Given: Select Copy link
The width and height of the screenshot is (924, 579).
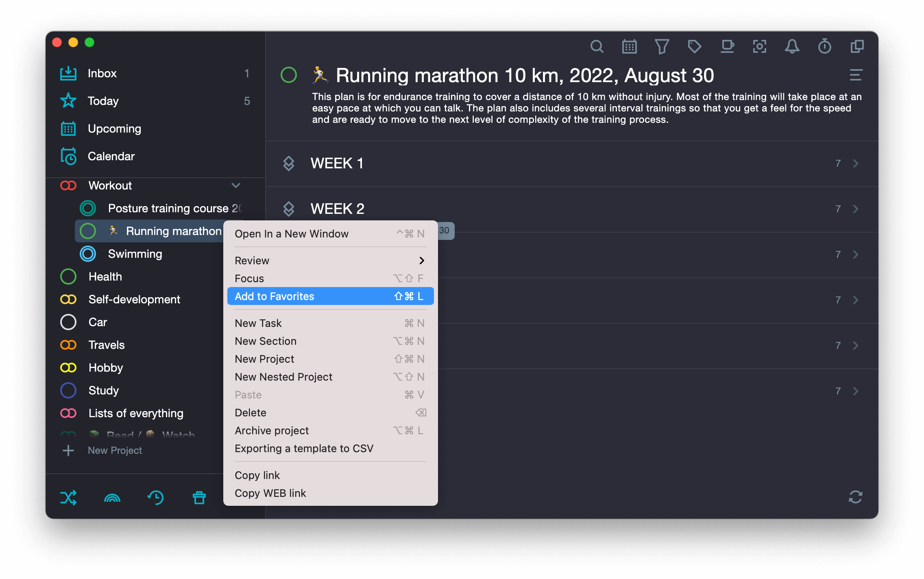Looking at the screenshot, I should (x=330, y=475).
